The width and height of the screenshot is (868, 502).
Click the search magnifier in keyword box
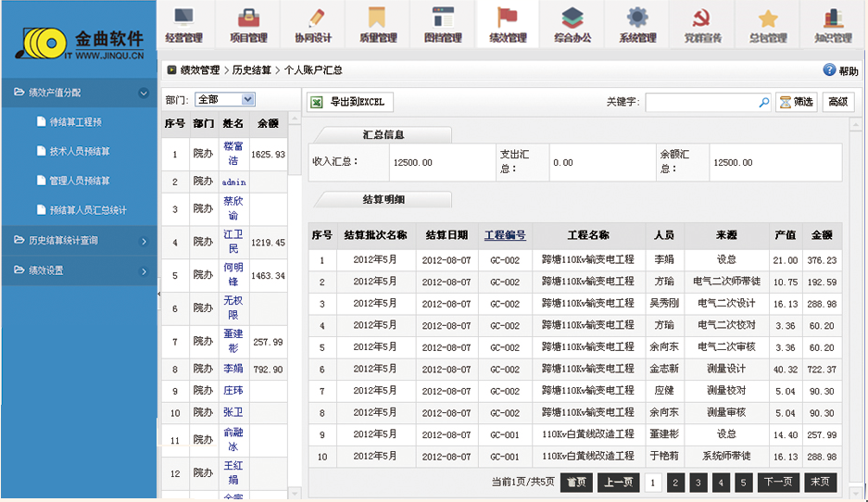[x=763, y=102]
